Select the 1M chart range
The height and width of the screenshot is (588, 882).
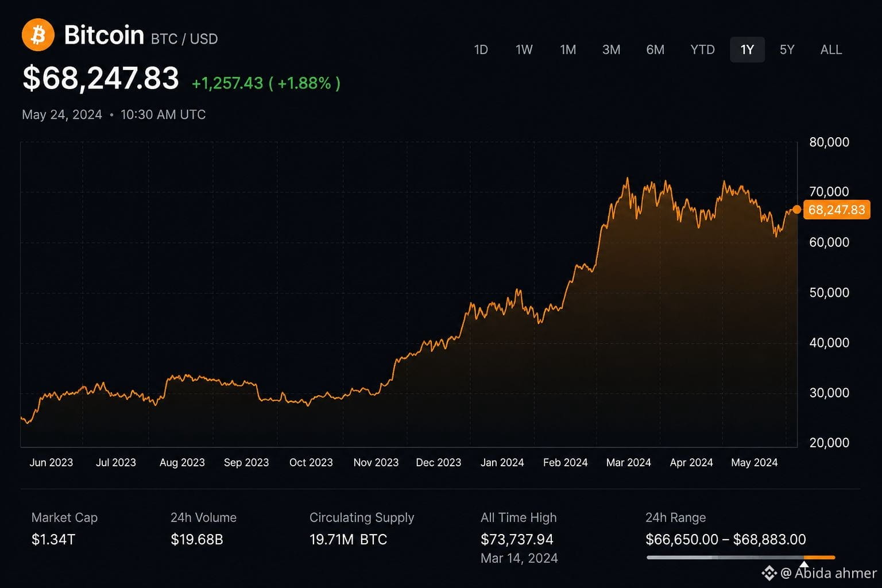(x=568, y=50)
